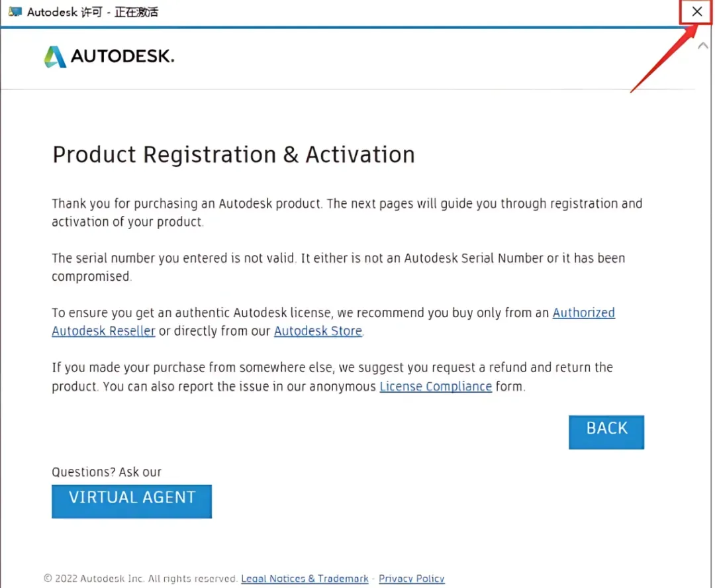715x588 pixels.
Task: Launch the VIRTUAL AGENT help button
Action: (132, 501)
